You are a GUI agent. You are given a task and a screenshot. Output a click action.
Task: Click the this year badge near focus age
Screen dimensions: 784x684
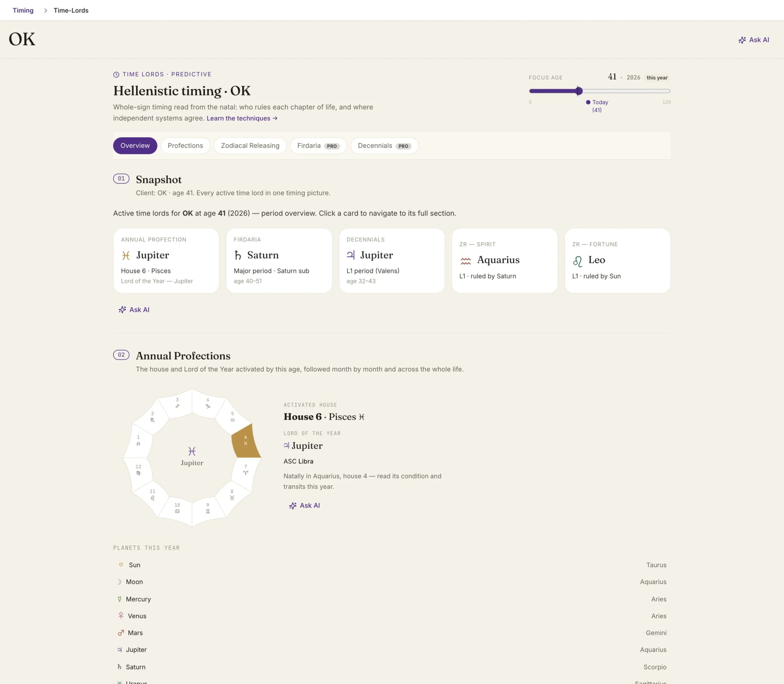(x=657, y=78)
